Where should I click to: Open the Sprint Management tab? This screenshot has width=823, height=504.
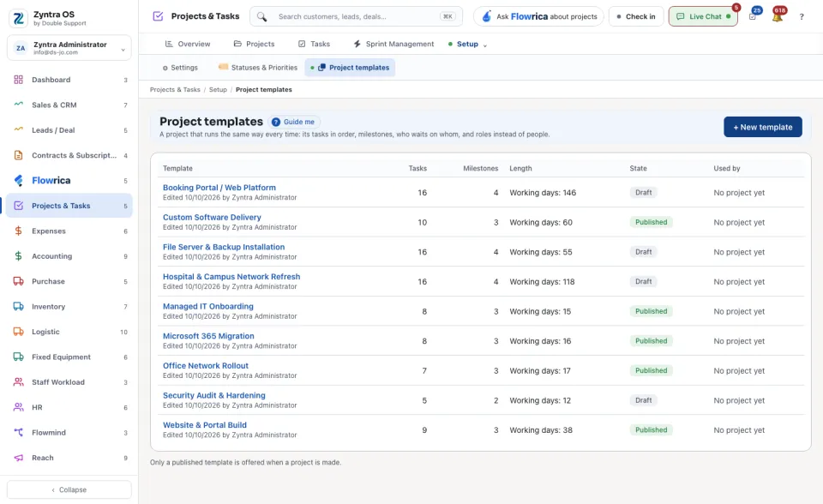[393, 44]
